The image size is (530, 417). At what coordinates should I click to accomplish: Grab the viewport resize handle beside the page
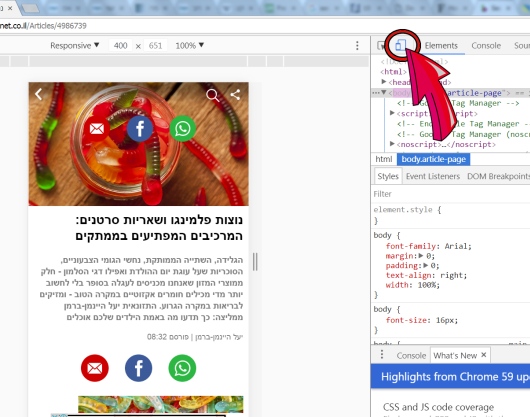(x=255, y=262)
